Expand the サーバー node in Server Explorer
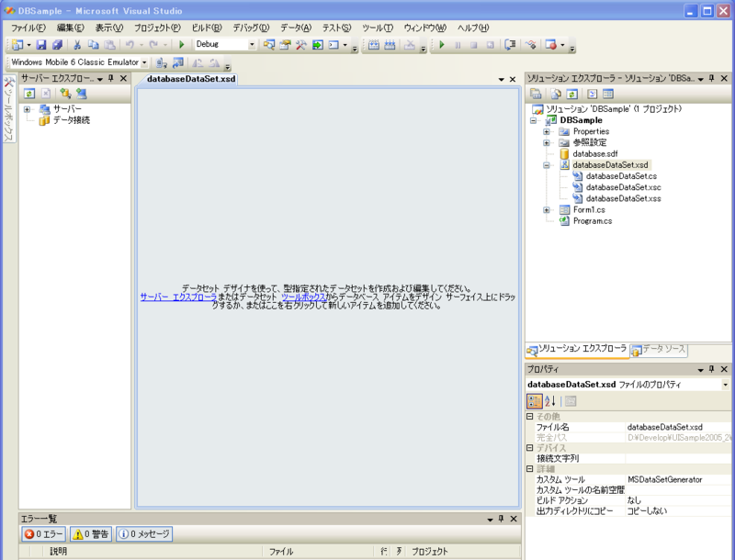 point(28,109)
